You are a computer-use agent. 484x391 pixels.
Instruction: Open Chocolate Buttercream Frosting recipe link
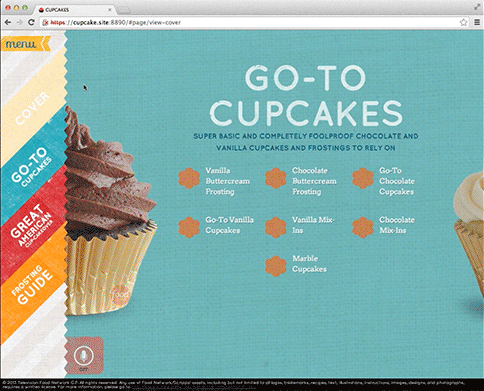pyautogui.click(x=314, y=181)
